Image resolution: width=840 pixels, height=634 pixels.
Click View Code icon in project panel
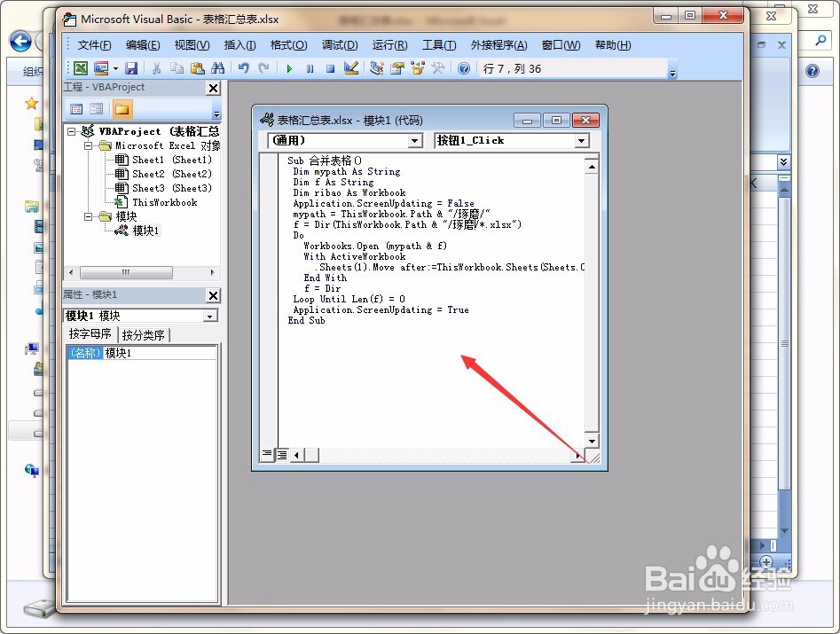click(x=76, y=109)
